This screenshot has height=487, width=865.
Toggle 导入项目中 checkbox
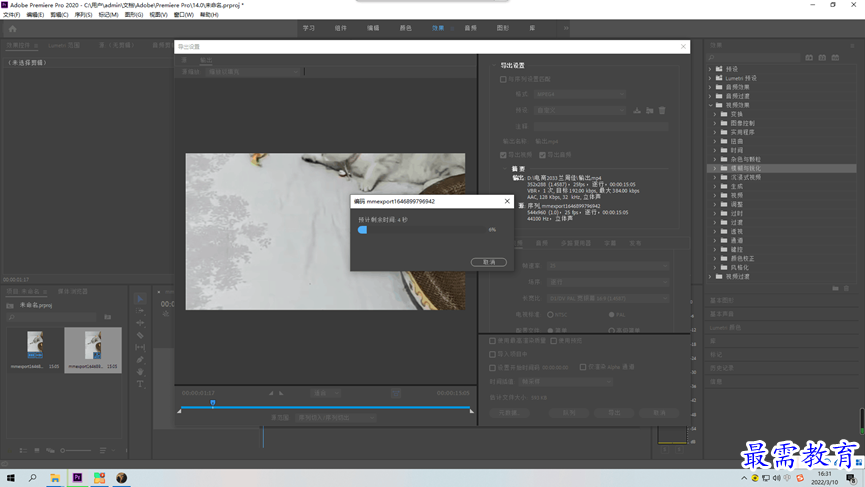click(x=492, y=354)
